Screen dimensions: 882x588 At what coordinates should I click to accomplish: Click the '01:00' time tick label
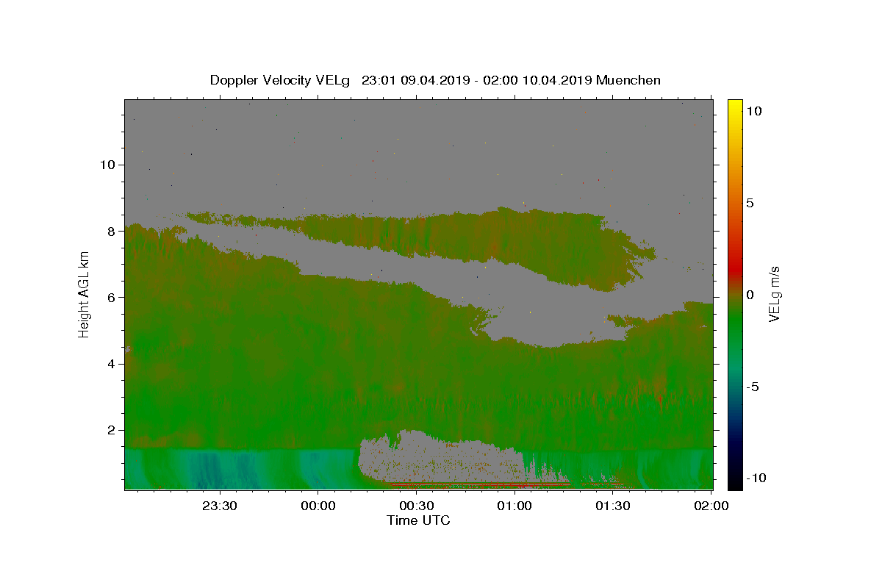[x=514, y=506]
